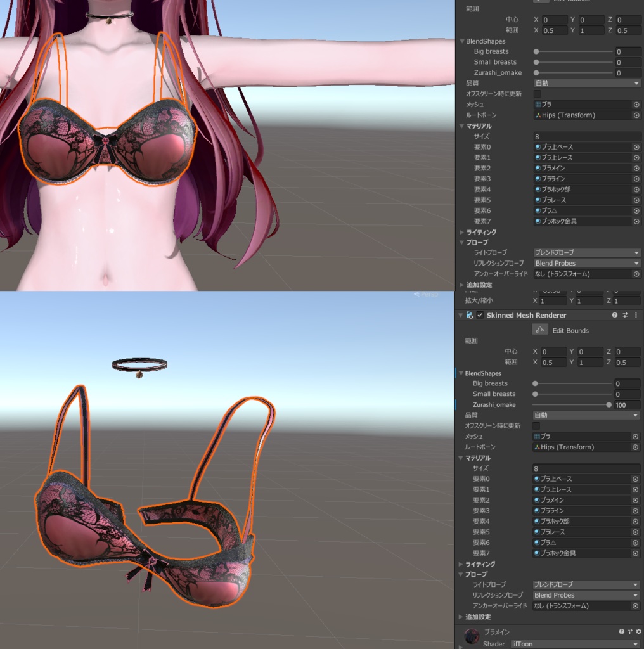Click the ブラメイン material preview sphere
The image size is (644, 649).
pyautogui.click(x=471, y=636)
